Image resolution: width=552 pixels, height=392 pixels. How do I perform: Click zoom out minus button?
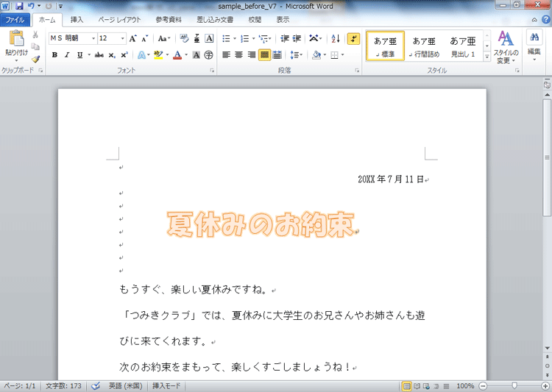[x=484, y=386]
